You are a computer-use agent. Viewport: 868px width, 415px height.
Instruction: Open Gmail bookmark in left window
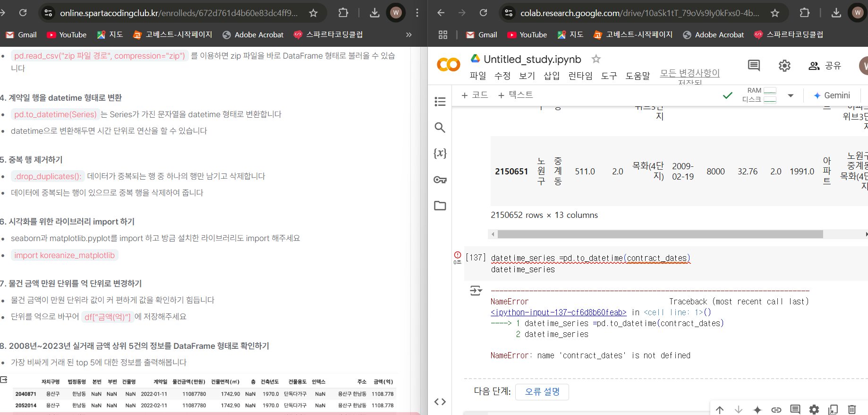[x=21, y=35]
